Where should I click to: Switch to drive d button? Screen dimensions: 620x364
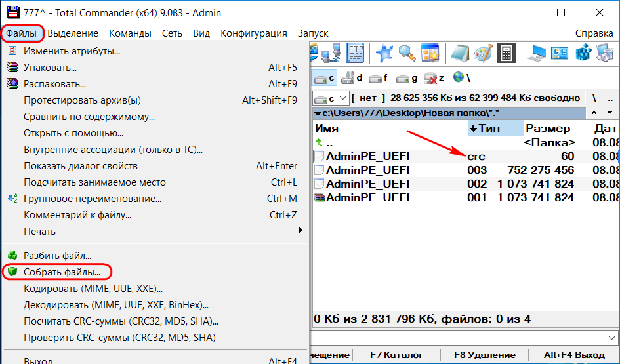[x=352, y=78]
